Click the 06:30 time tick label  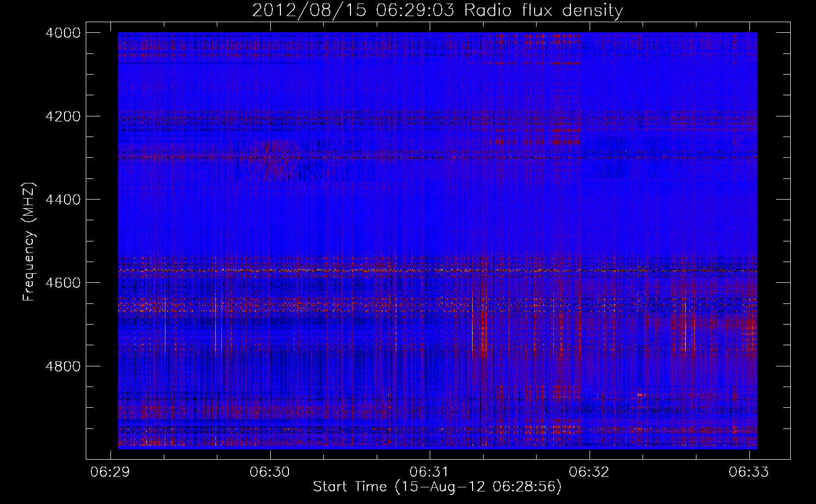pyautogui.click(x=270, y=472)
